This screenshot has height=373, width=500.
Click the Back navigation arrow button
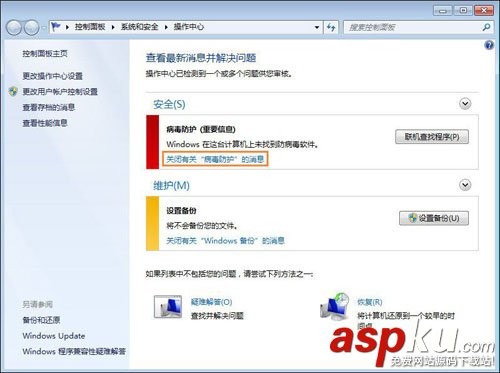click(14, 27)
